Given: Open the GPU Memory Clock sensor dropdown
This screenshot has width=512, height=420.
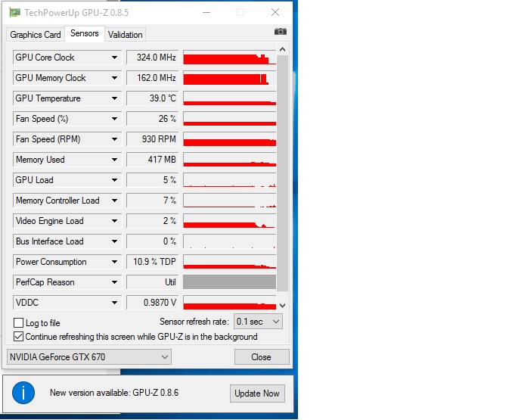Looking at the screenshot, I should [67, 78].
